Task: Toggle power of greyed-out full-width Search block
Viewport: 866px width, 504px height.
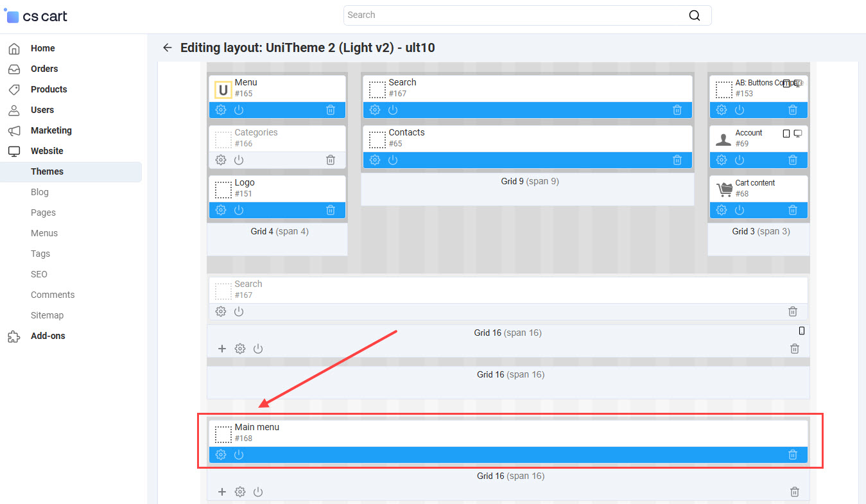Action: tap(239, 311)
